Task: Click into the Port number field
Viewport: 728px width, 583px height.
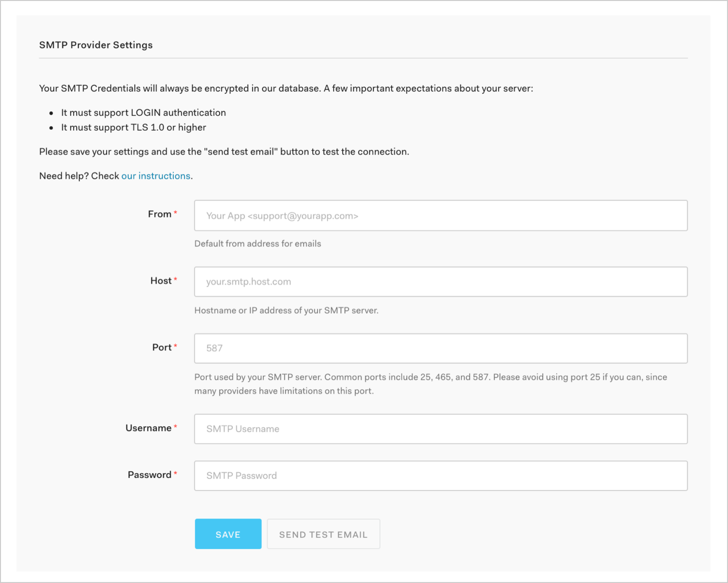Action: coord(440,348)
